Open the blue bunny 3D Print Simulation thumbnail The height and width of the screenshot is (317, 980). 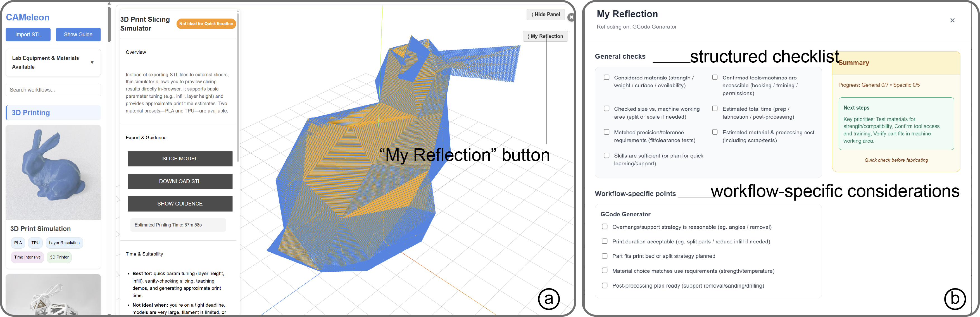(x=53, y=172)
